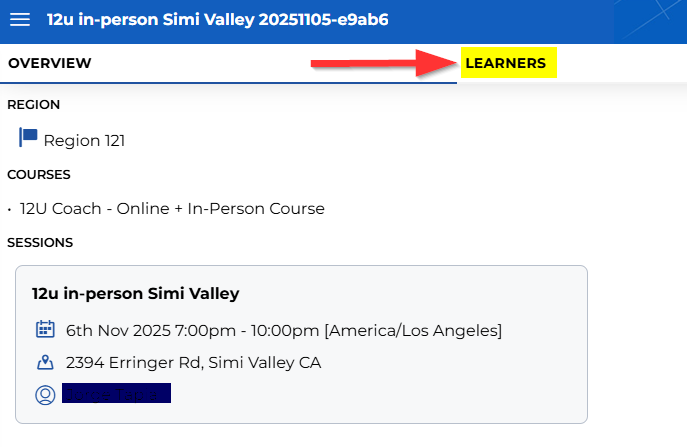
Task: Click the session title 12u in-person Simi Valley
Action: pyautogui.click(x=135, y=293)
